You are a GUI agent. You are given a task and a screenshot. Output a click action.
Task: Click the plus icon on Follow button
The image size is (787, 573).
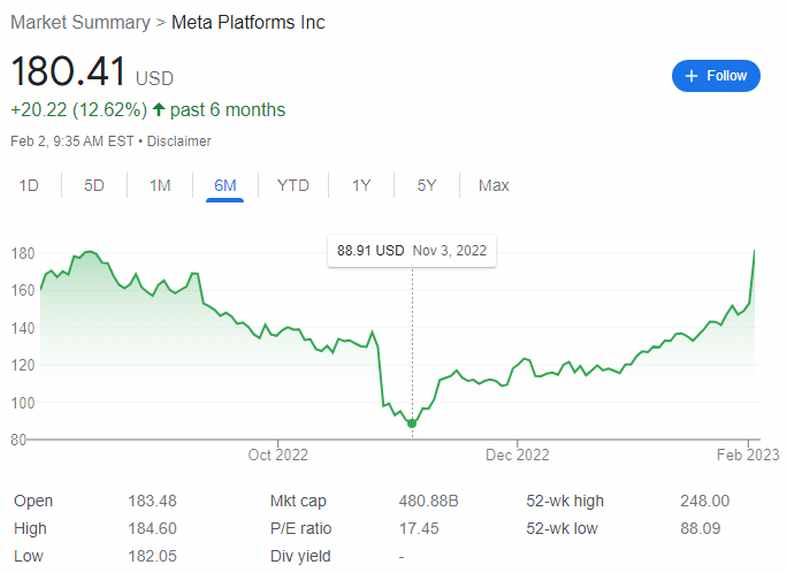tap(691, 76)
